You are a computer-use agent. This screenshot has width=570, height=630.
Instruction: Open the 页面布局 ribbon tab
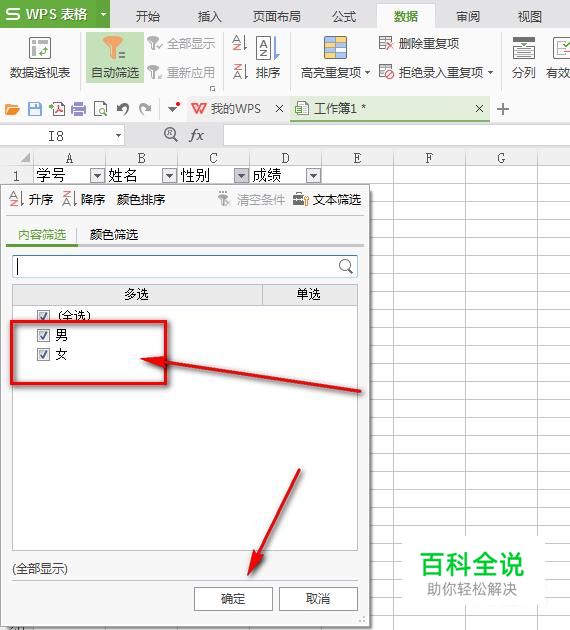point(277,16)
